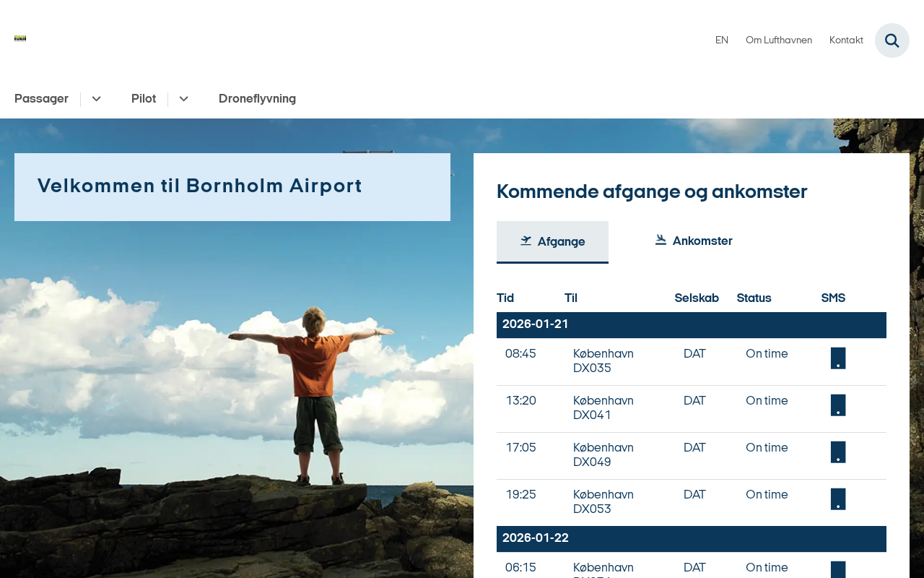
Task: Expand the Passager menu chevron
Action: tap(96, 99)
